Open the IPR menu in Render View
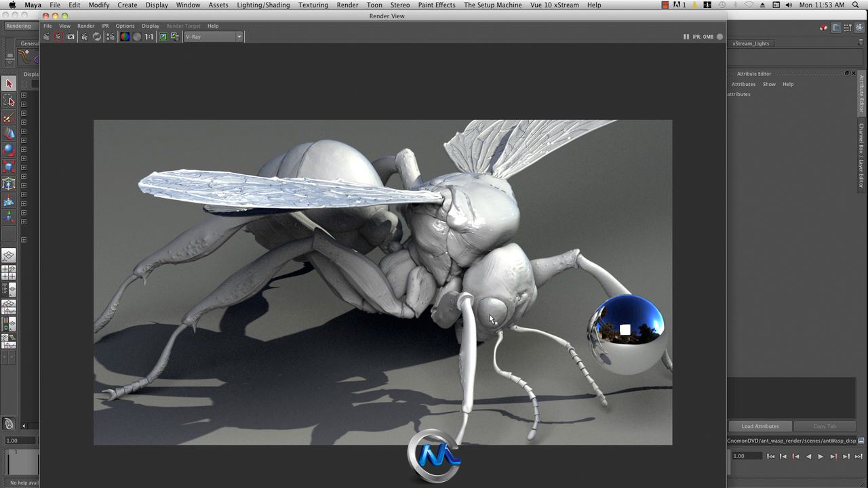The image size is (868, 488). coord(105,26)
